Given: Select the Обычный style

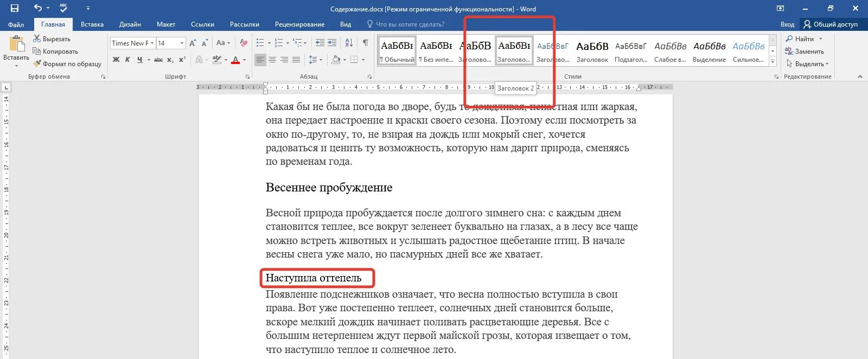Looking at the screenshot, I should click(397, 51).
